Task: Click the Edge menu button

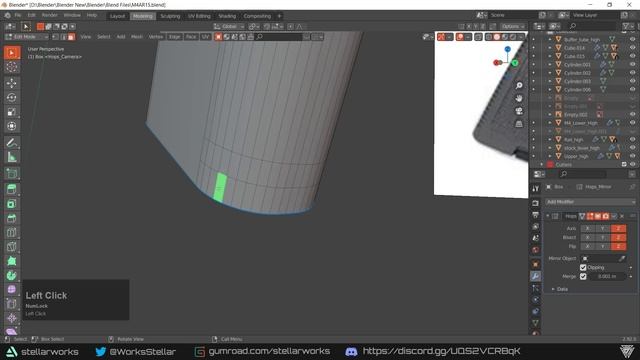Action: pos(174,37)
